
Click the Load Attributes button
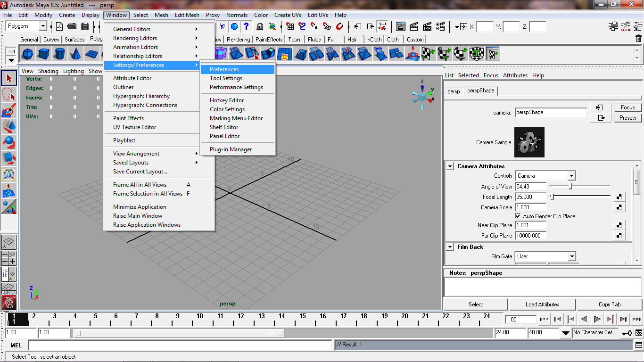(x=542, y=304)
